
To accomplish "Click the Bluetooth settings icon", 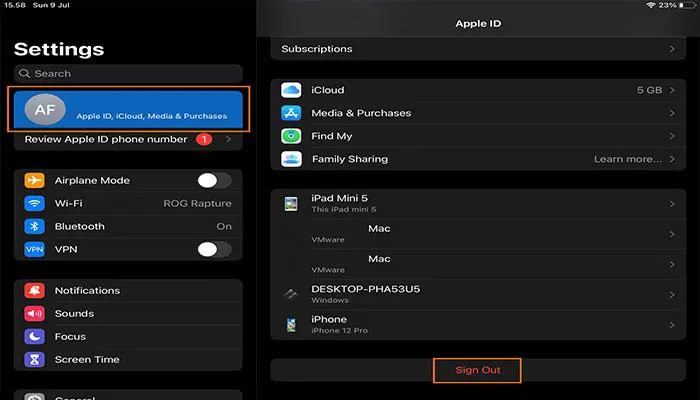I will click(34, 226).
